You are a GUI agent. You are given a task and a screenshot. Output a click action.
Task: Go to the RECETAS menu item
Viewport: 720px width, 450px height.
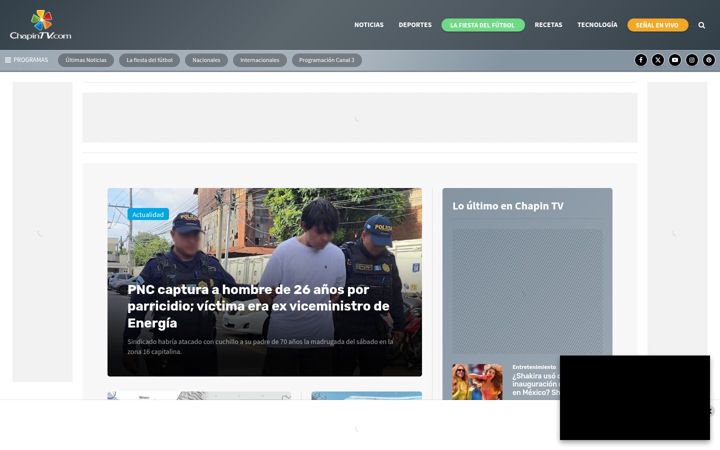(x=548, y=25)
